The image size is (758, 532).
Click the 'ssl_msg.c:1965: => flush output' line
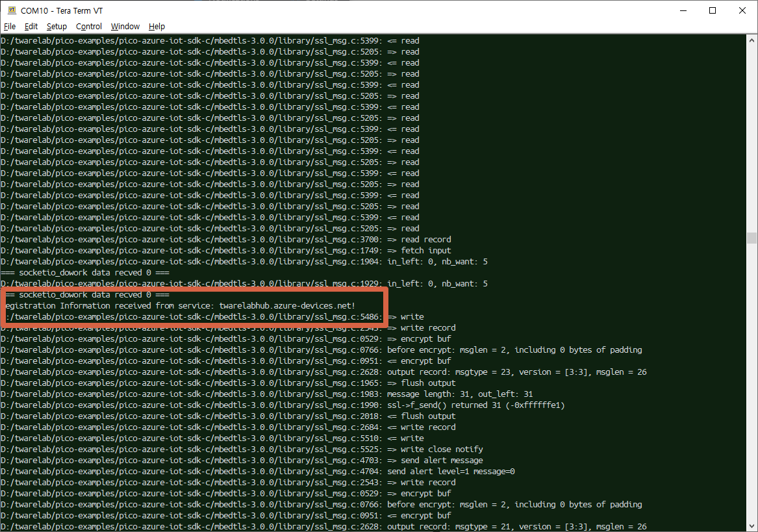(x=228, y=383)
